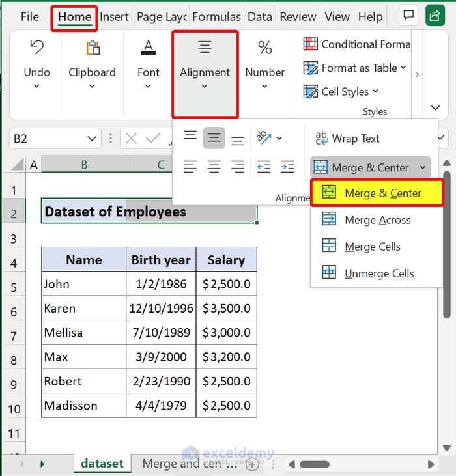Screen dimensions: 456x476
Task: Confirm entry with the checkmark icon
Action: click(x=152, y=139)
